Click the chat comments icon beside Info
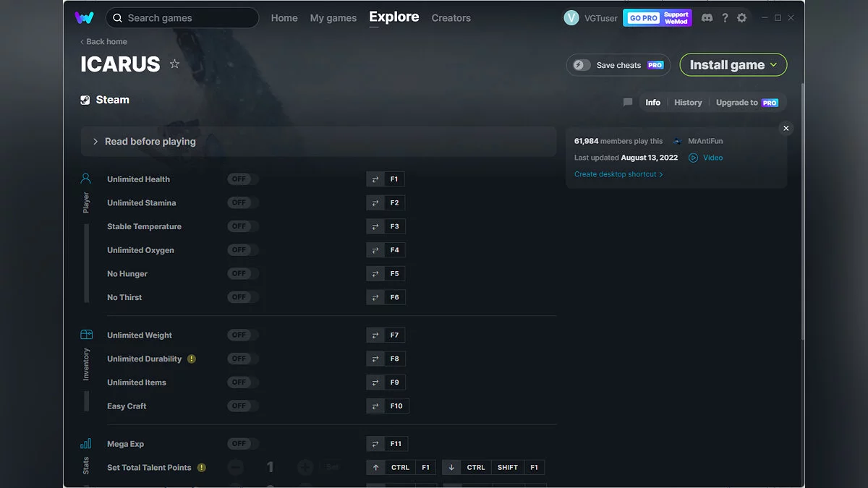Screen dimensions: 868x488 coord(628,103)
